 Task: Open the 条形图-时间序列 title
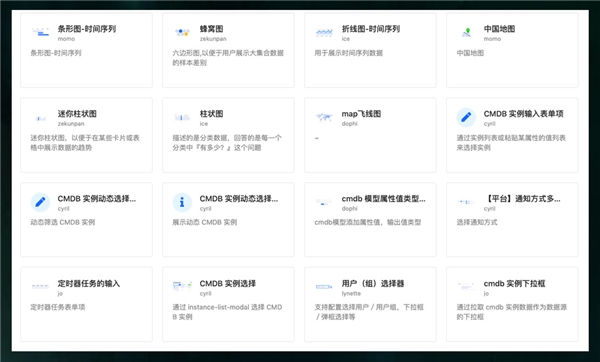(x=87, y=29)
